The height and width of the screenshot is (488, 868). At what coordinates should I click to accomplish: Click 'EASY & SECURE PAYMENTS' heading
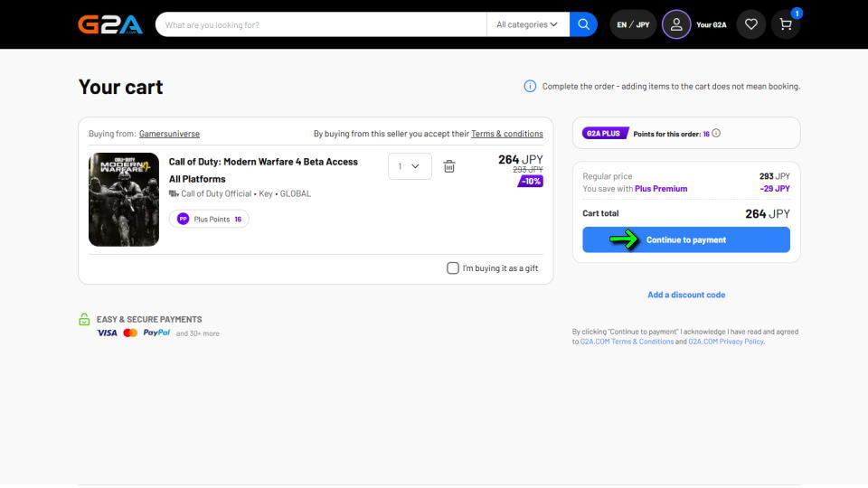[149, 319]
